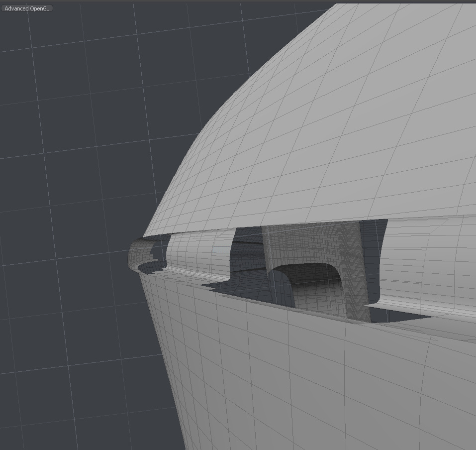Click the left silhouette edge of lower body
476x450 pixels.
point(158,348)
